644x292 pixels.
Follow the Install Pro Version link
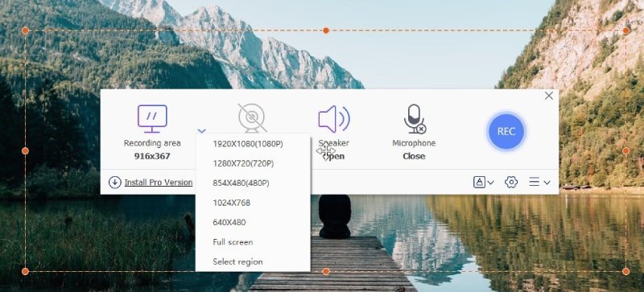pos(159,183)
